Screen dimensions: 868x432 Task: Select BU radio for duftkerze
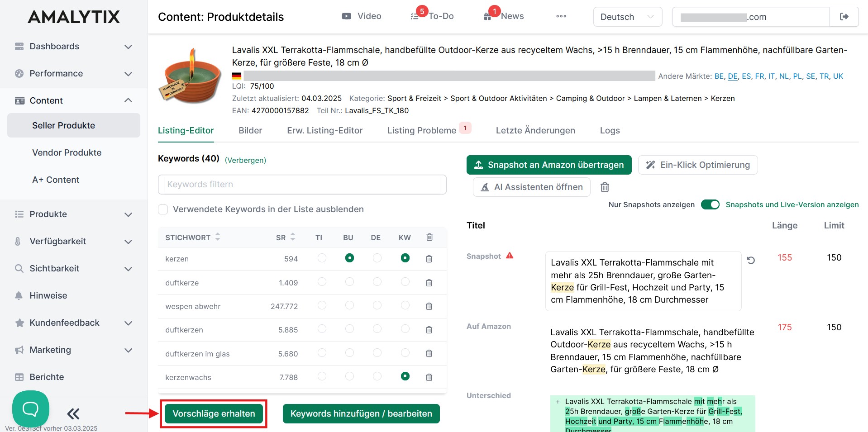pos(349,282)
